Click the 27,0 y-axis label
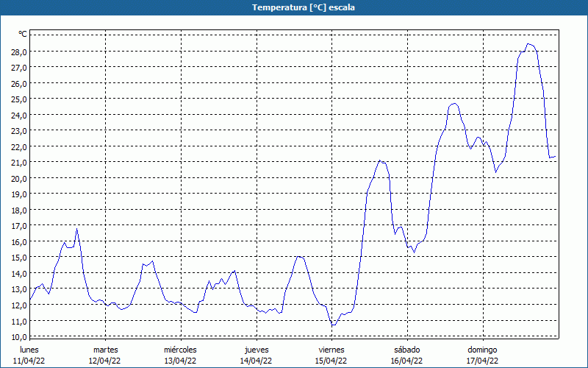Image resolution: width=588 pixels, height=368 pixels. point(20,68)
